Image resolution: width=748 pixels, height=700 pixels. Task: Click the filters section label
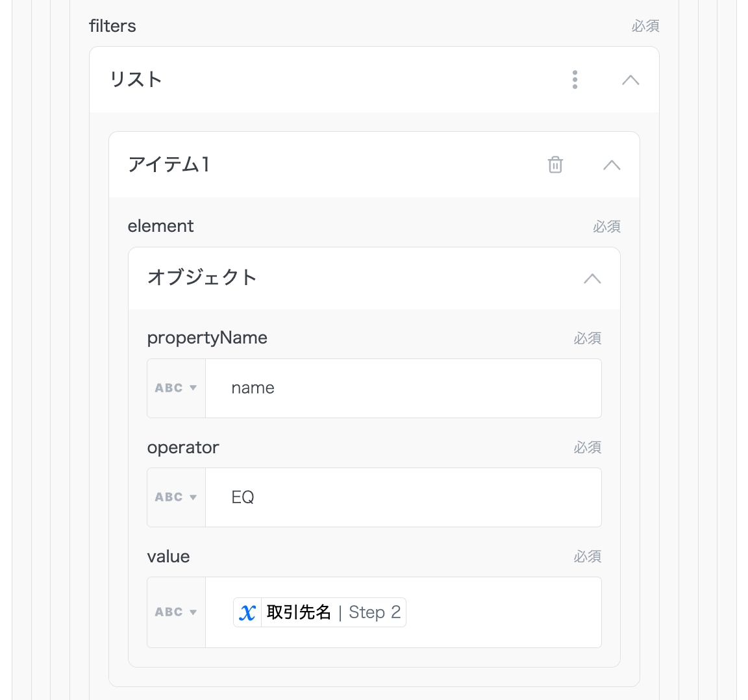click(x=112, y=26)
